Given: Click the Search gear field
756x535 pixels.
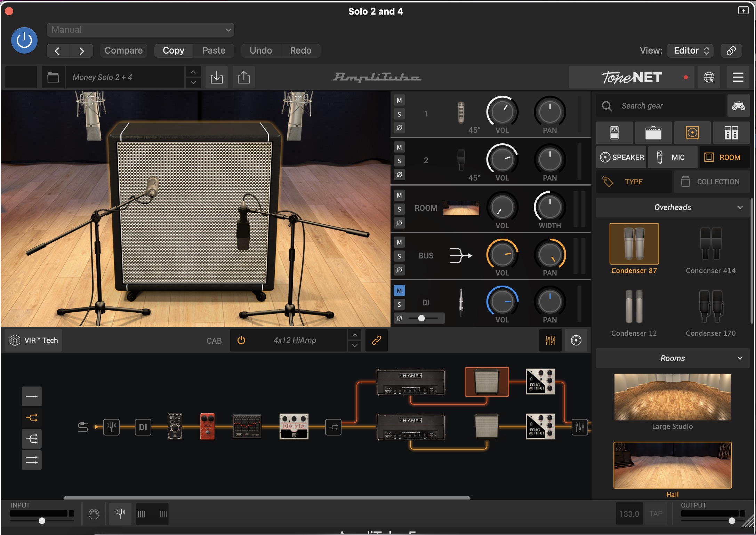Looking at the screenshot, I should 661,106.
